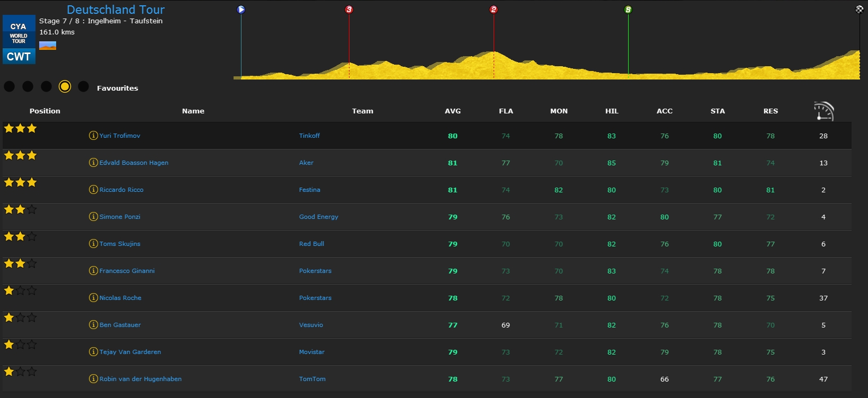Click three-star rating for Yuri Trofimov
868x398 pixels.
20,128
